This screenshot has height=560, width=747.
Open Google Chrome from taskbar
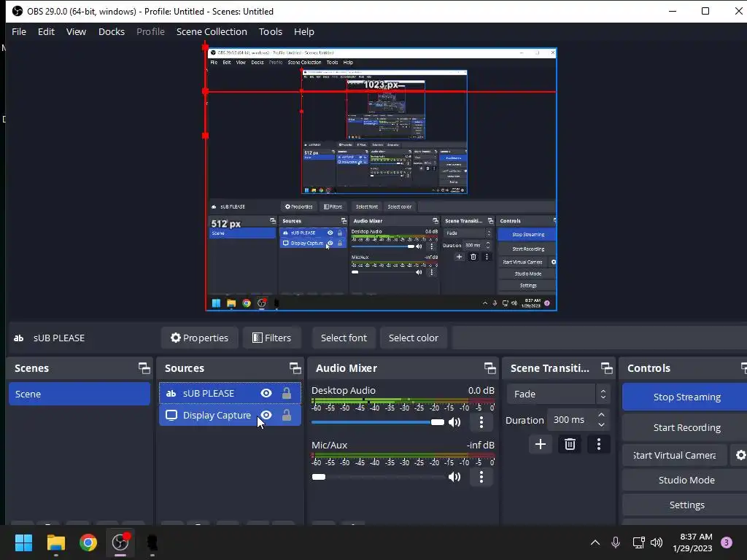88,542
